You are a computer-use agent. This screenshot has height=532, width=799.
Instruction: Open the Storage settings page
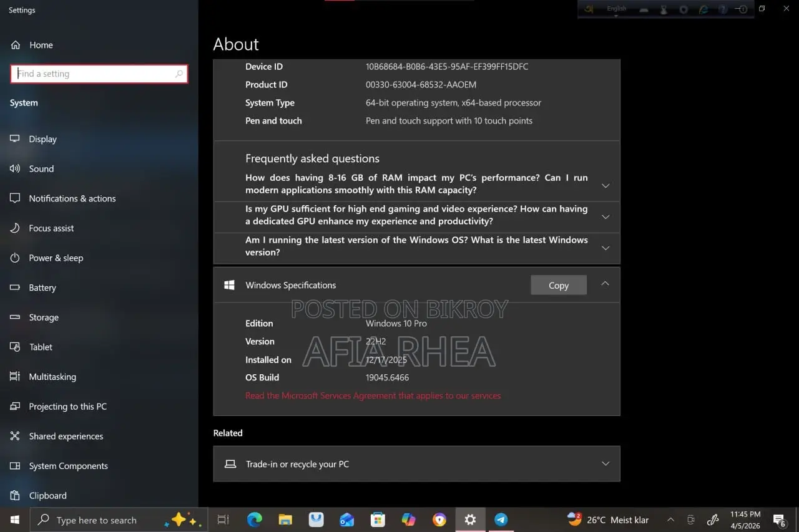pos(44,317)
